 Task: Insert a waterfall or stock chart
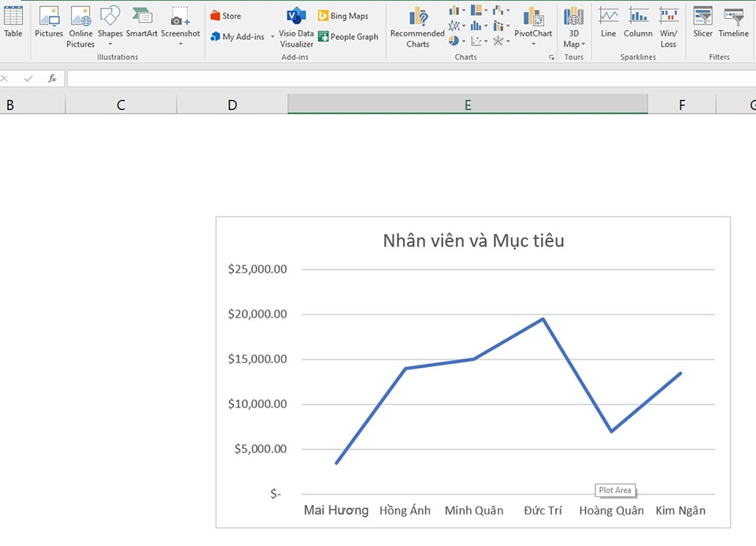501,10
